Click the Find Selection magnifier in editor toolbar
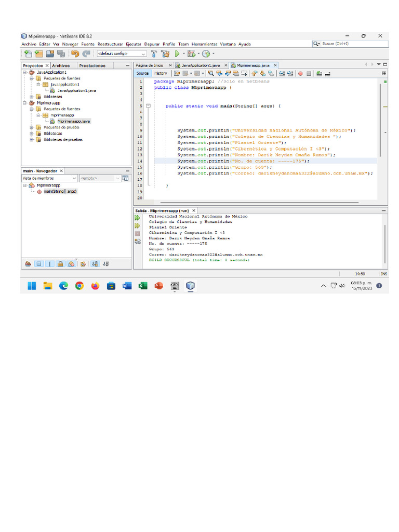The width and height of the screenshot is (399, 532). [211, 73]
